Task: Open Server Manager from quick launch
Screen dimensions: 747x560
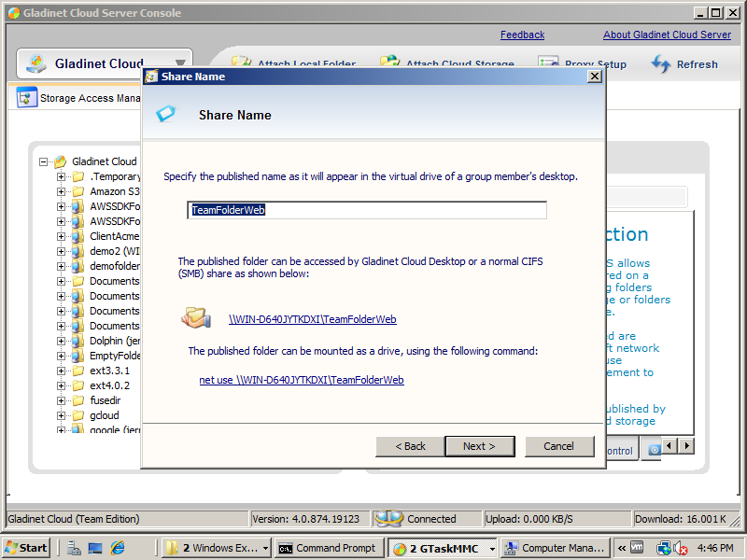Action: (74, 548)
